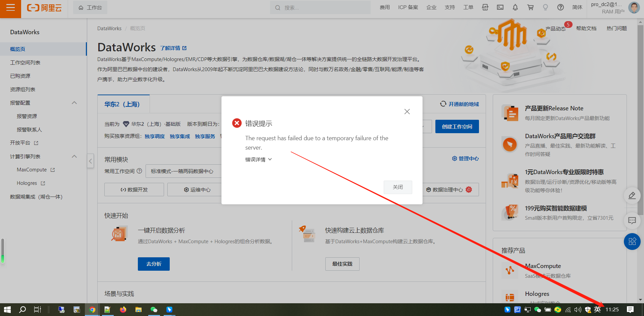Click the 最佳实践 button

click(342, 264)
